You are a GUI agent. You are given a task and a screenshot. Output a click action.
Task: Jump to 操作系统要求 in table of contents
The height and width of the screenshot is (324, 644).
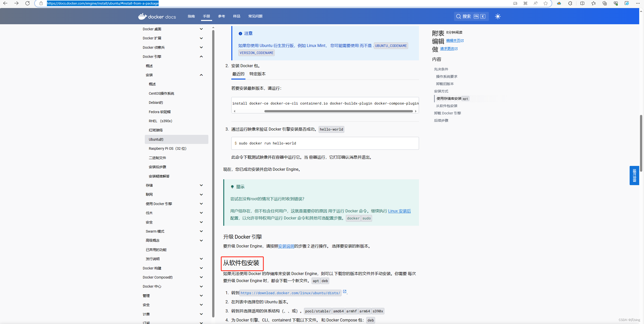tap(446, 77)
